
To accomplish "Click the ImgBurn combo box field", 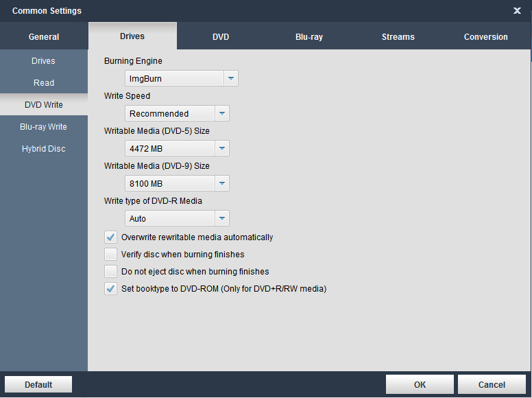I will click(174, 78).
